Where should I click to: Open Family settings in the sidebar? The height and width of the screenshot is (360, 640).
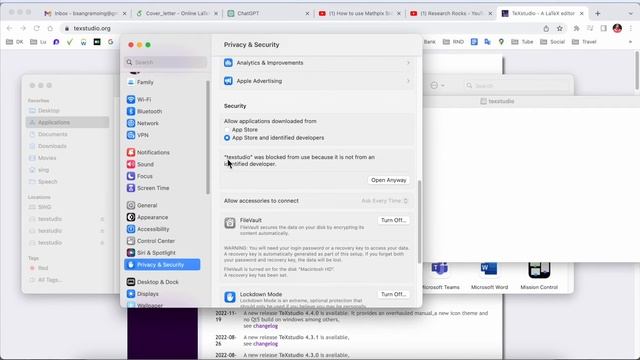click(x=140, y=82)
